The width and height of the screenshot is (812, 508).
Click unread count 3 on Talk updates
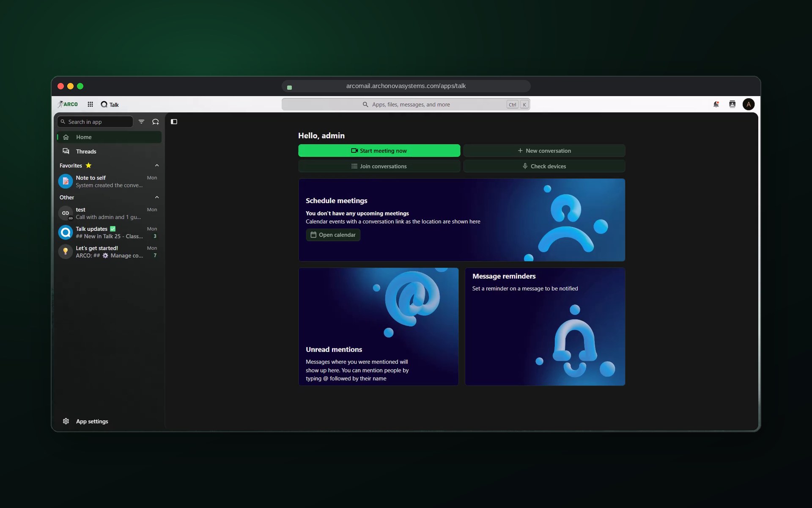pos(155,236)
